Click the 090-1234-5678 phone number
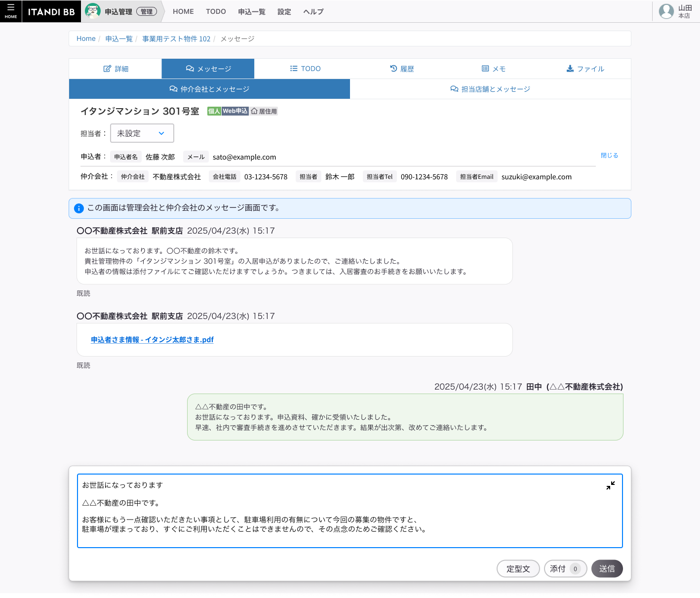 tap(424, 177)
